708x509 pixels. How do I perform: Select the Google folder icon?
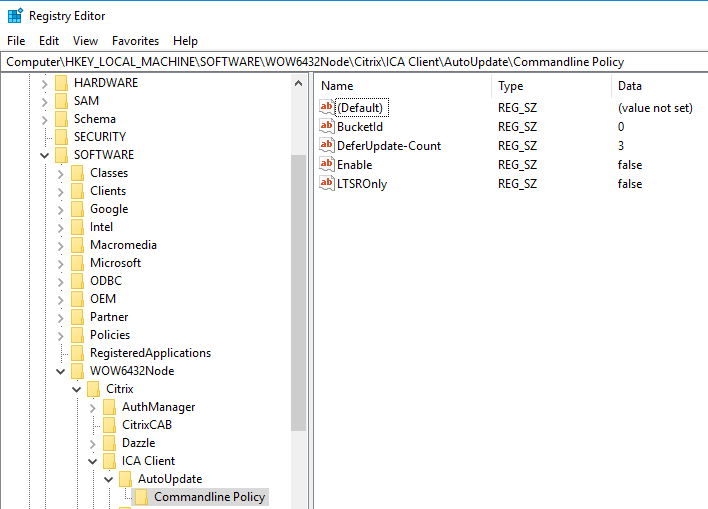pyautogui.click(x=78, y=209)
